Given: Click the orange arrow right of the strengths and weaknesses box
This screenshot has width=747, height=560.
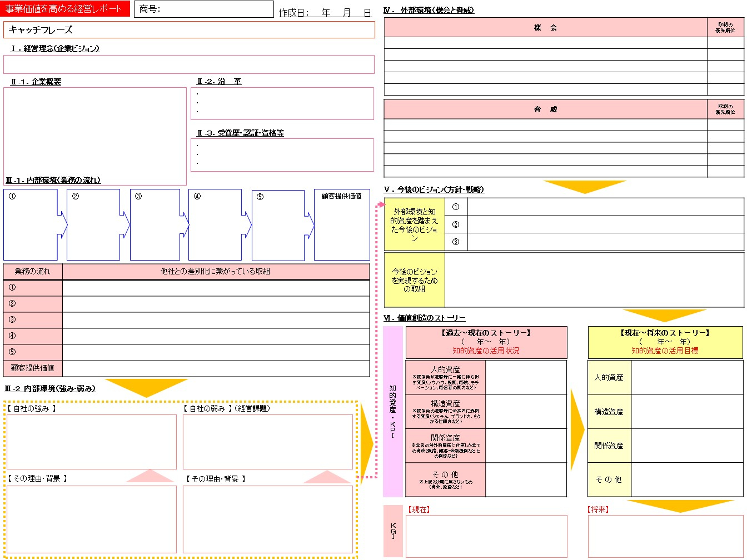Looking at the screenshot, I should tap(367, 441).
